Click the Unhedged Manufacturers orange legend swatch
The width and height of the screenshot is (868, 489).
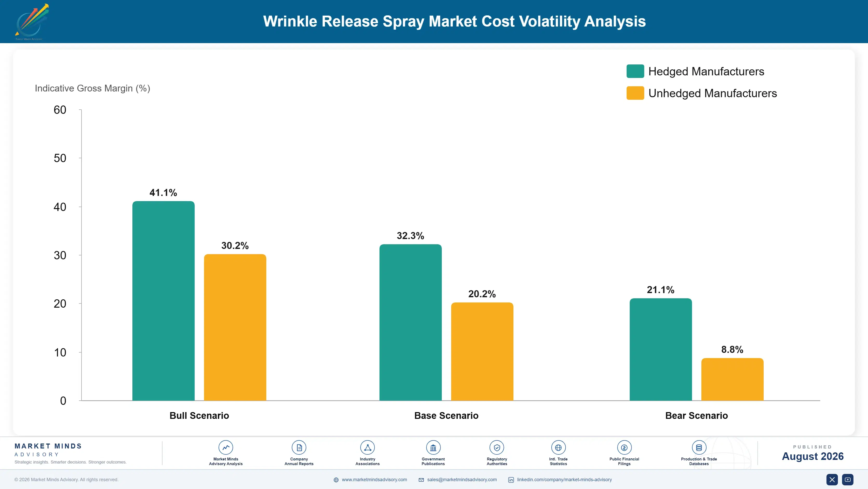click(635, 93)
